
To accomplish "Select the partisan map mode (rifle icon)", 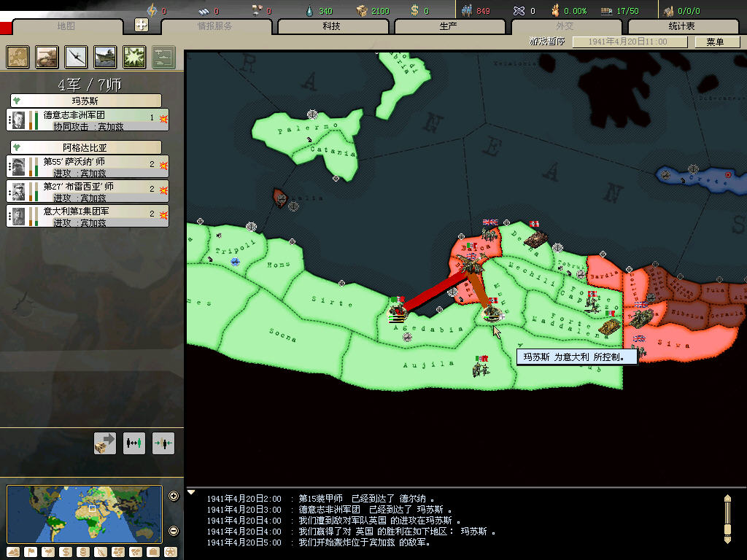I will click(101, 552).
